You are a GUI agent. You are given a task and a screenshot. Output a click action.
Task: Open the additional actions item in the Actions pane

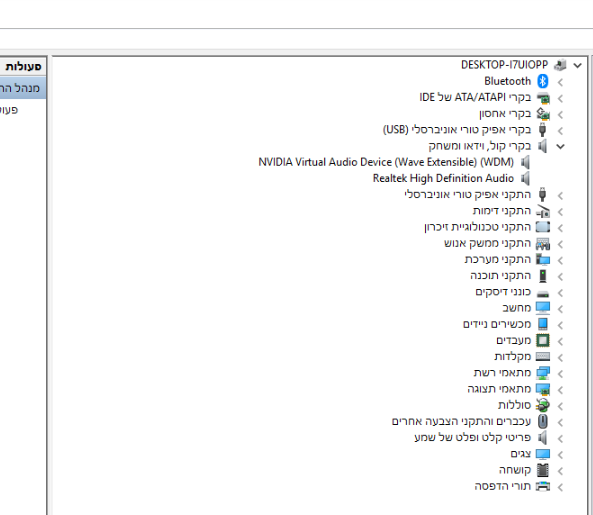pos(9,110)
